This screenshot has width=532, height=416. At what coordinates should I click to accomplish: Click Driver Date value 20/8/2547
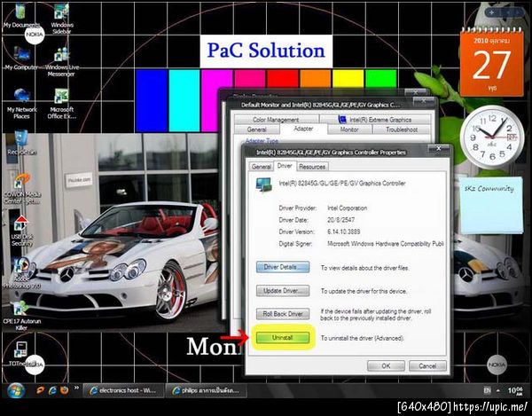coord(341,220)
